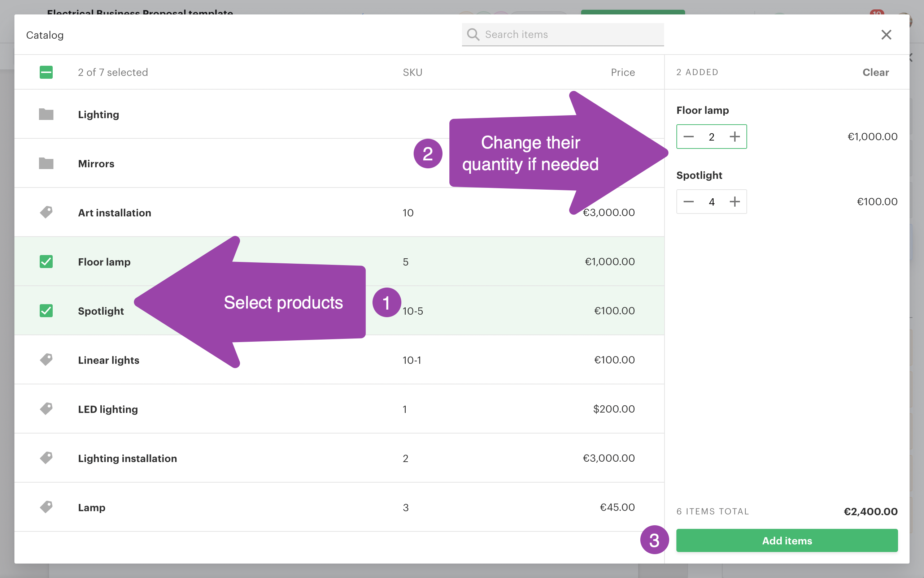Open the Mirrors folder row

pyautogui.click(x=339, y=163)
